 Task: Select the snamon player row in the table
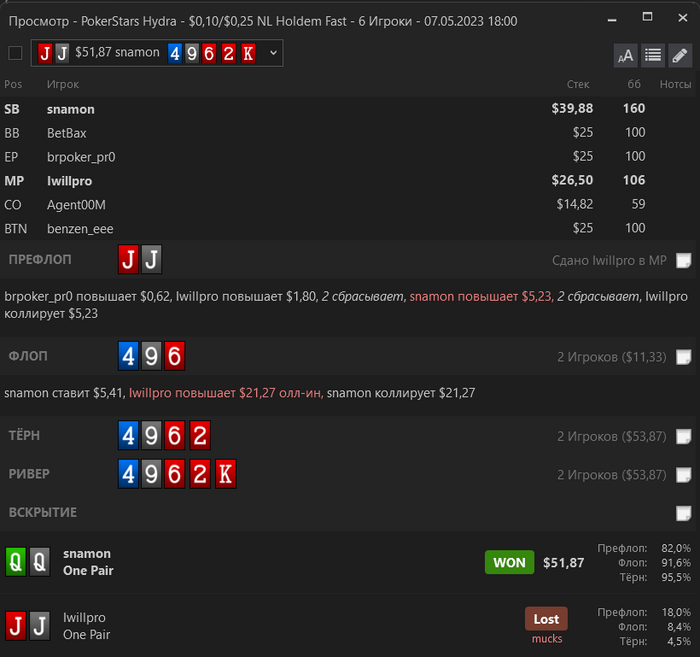coord(350,109)
